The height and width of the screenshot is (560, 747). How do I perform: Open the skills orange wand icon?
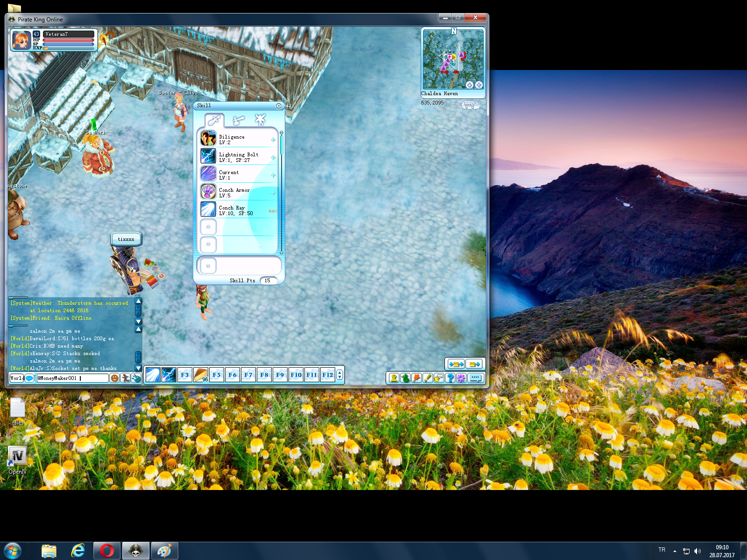pyautogui.click(x=416, y=378)
